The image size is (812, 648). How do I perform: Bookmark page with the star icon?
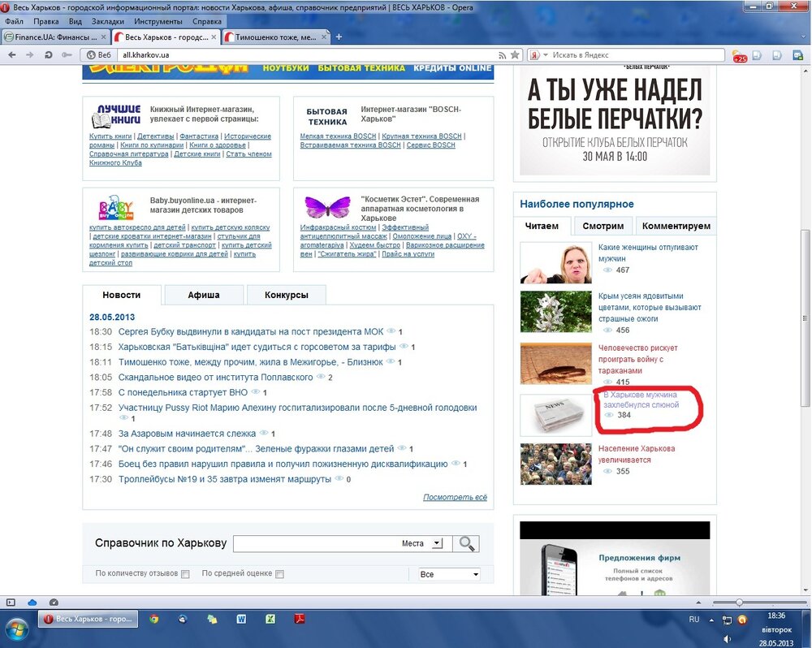(x=515, y=54)
